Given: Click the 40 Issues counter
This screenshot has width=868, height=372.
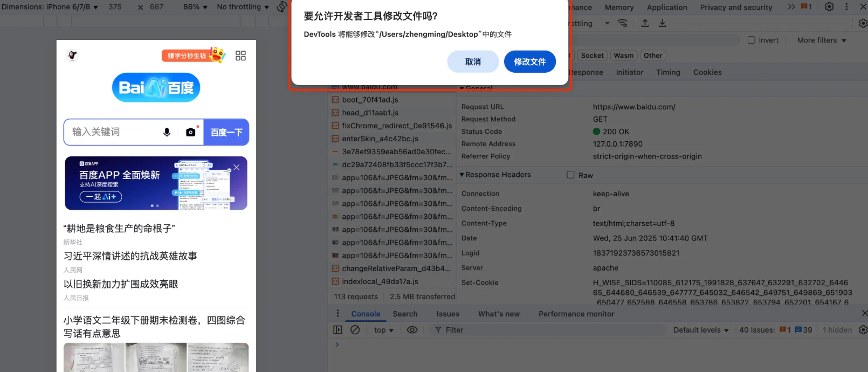Looking at the screenshot, I should [x=775, y=330].
